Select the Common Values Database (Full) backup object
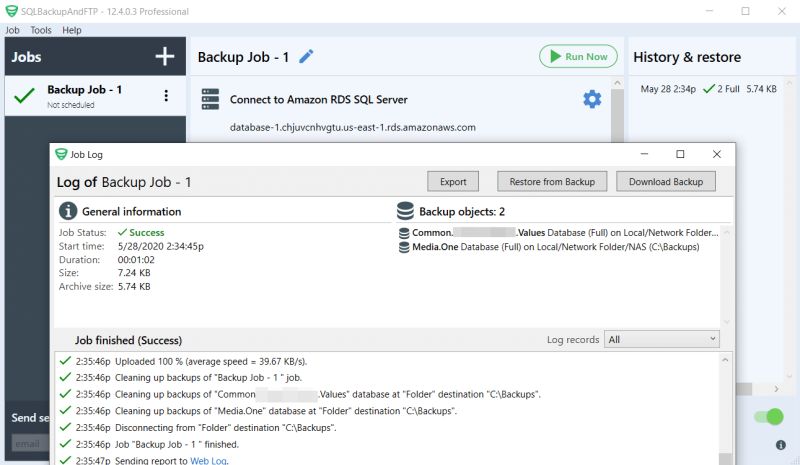Image resolution: width=800 pixels, height=465 pixels. click(x=558, y=233)
